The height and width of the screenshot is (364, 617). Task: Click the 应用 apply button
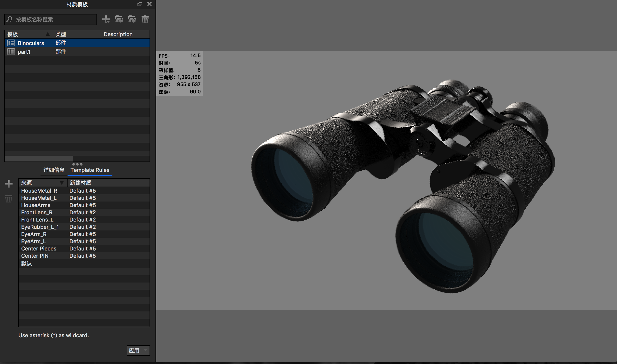(134, 350)
